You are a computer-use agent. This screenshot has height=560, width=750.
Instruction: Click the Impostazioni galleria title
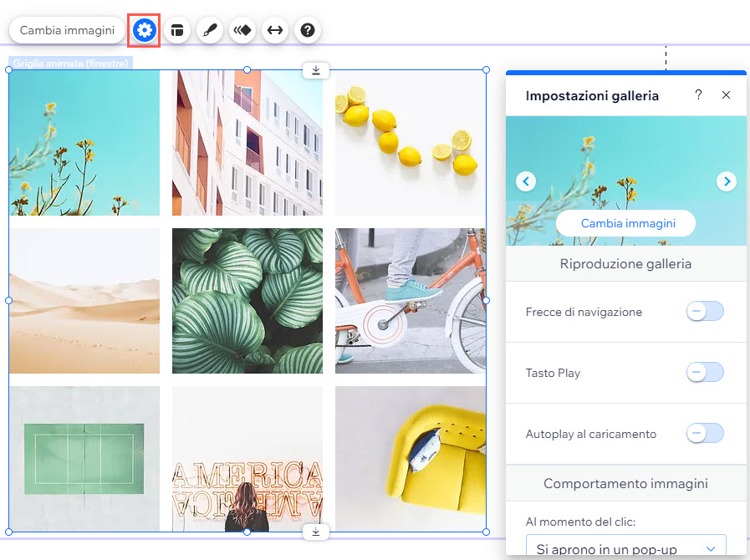tap(592, 95)
